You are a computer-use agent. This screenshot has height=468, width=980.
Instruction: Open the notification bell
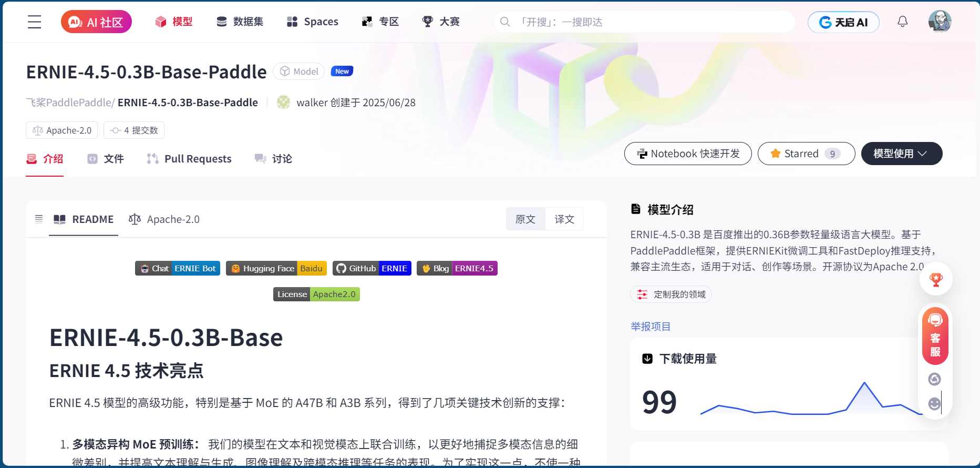[x=903, y=22]
